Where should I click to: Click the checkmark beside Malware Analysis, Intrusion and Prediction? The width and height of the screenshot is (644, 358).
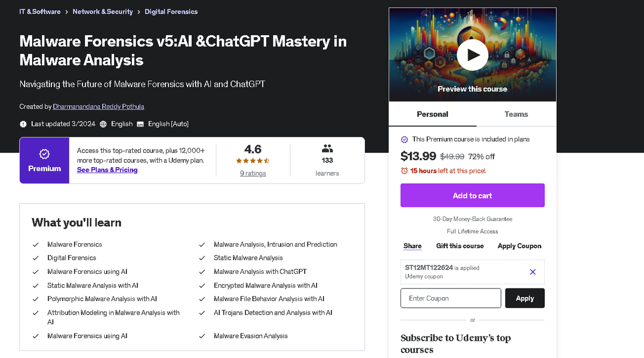[x=202, y=245]
